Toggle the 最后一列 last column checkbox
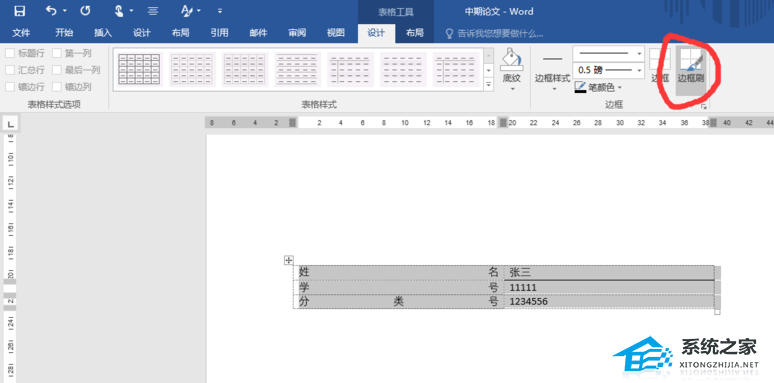 (x=57, y=70)
